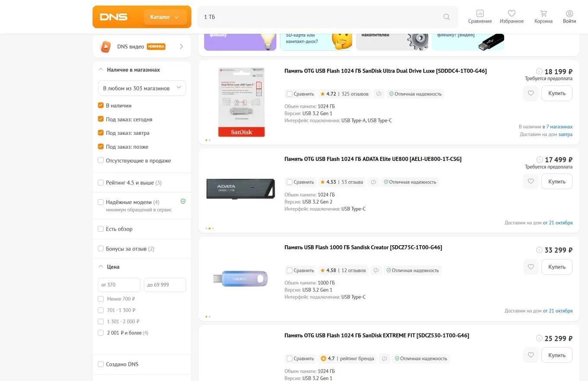Open ADATA UE800 product image
The height and width of the screenshot is (381, 588).
(x=240, y=189)
